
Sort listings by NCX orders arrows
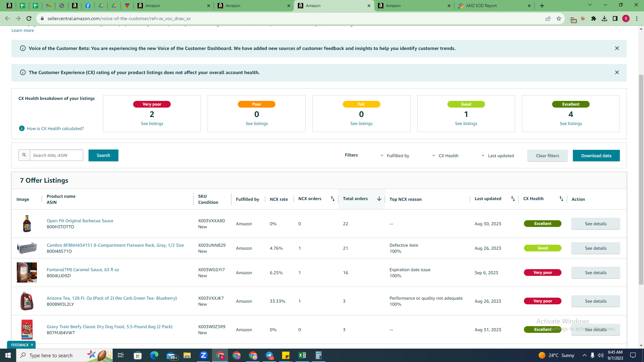click(332, 199)
